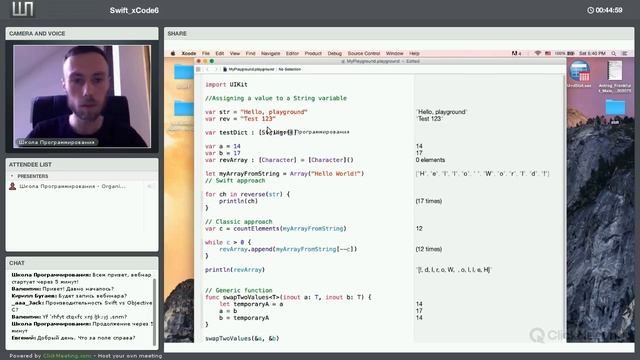Open the Find menu
The image size is (640, 360).
click(250, 53)
